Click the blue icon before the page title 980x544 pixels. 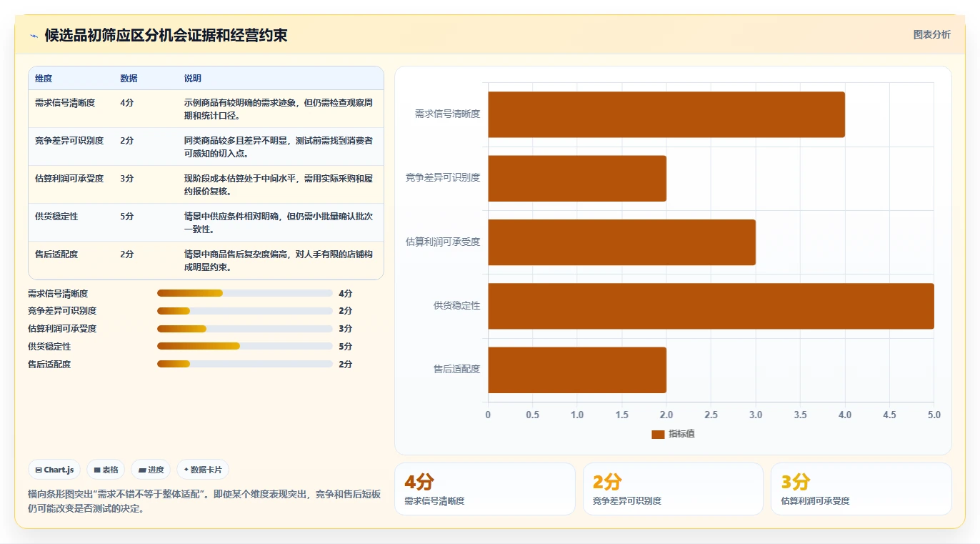point(34,36)
